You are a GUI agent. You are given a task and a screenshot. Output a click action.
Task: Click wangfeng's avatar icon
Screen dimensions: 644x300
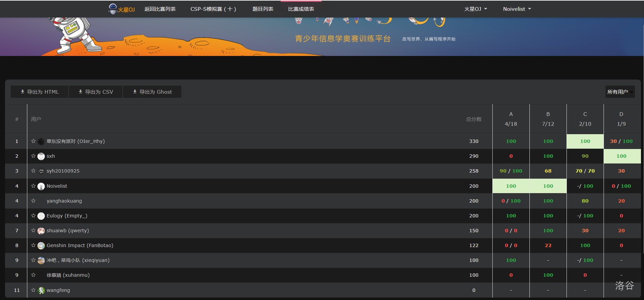[41, 291]
